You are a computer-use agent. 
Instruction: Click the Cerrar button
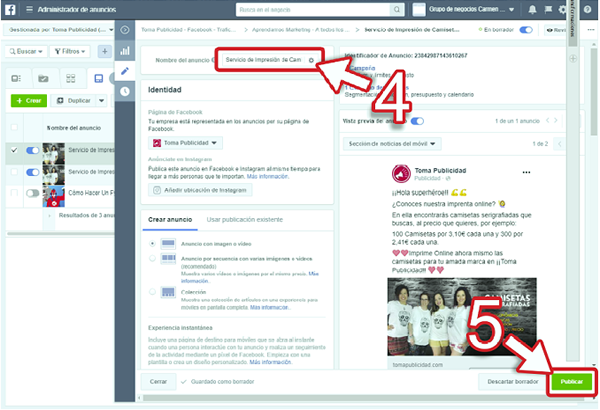pyautogui.click(x=158, y=382)
